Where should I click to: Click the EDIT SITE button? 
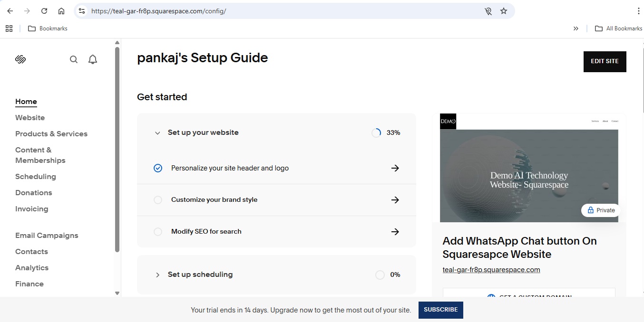[605, 62]
